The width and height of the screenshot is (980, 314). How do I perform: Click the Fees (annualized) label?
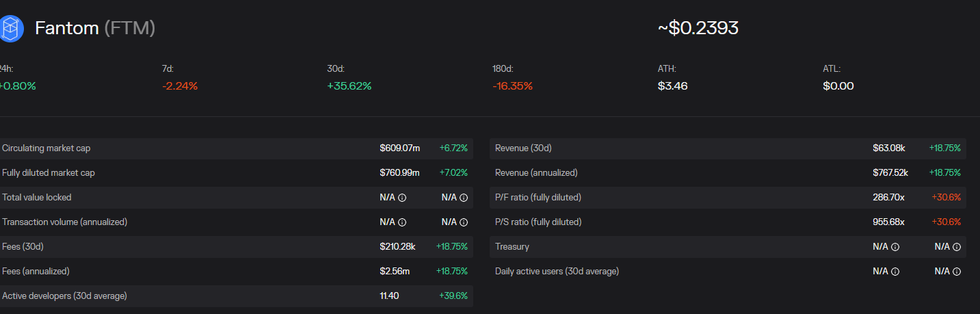tap(36, 272)
